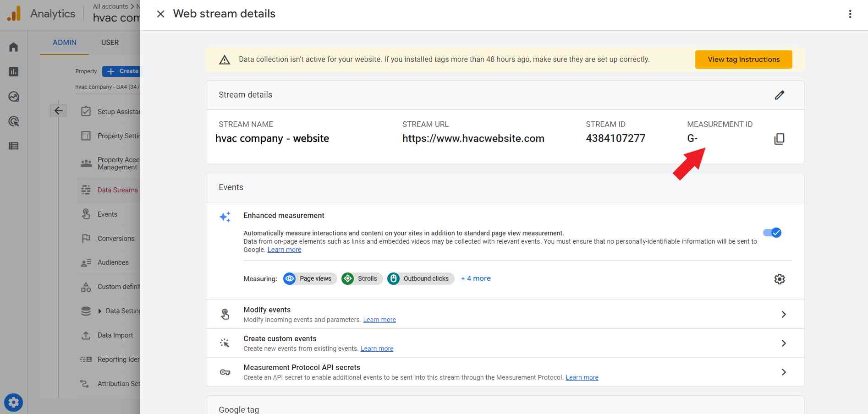Switch to the USER tab
Image resolution: width=868 pixels, height=414 pixels.
point(110,42)
